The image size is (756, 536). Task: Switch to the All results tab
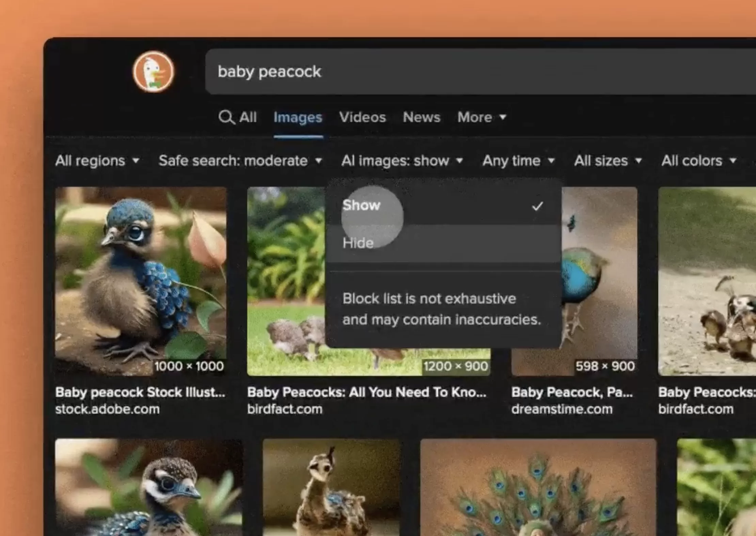248,117
